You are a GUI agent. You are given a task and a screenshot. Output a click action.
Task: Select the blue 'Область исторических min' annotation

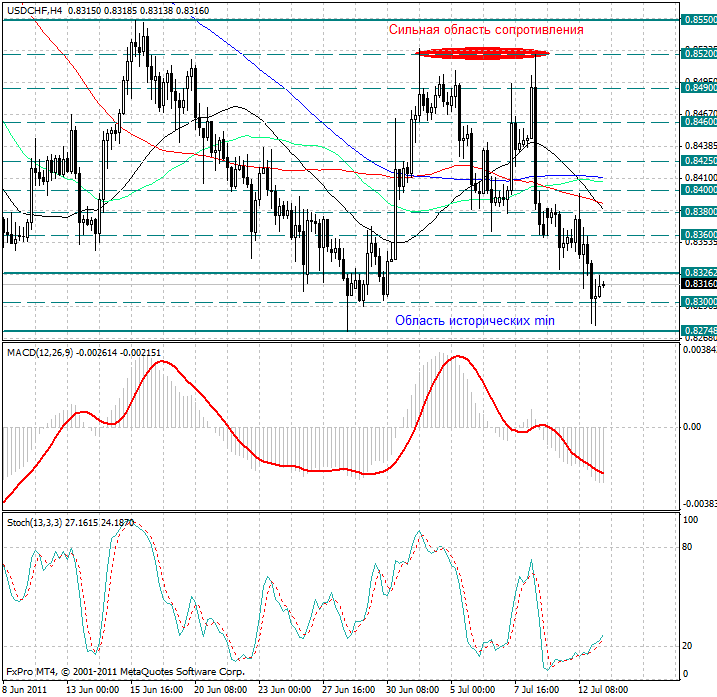pos(474,320)
